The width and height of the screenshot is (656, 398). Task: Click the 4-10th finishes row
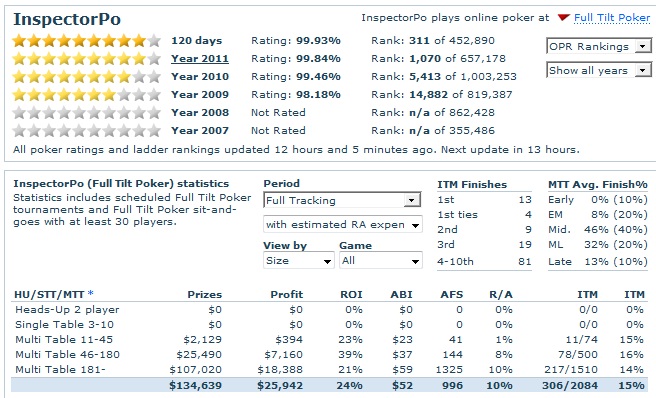[484, 262]
